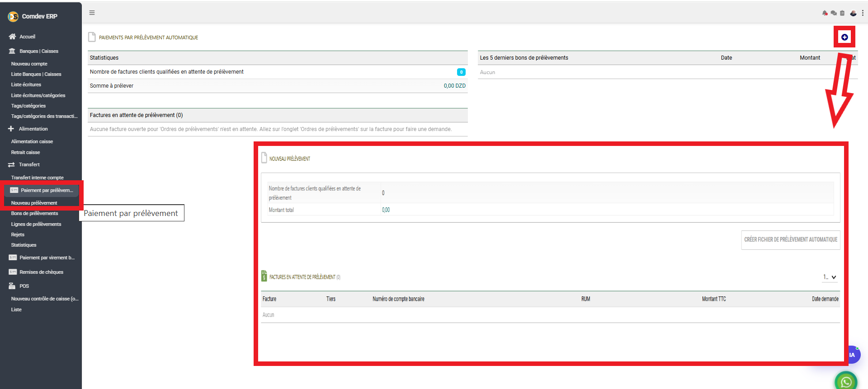This screenshot has width=868, height=389.
Task: Open Liste under POS
Action: (x=16, y=309)
